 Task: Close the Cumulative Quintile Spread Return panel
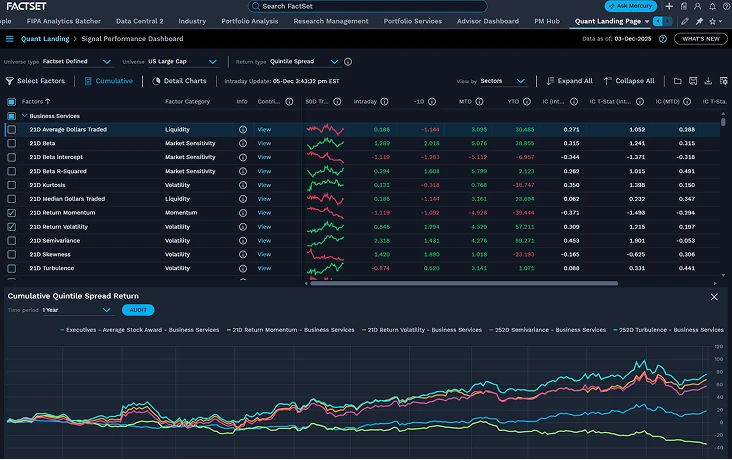714,297
